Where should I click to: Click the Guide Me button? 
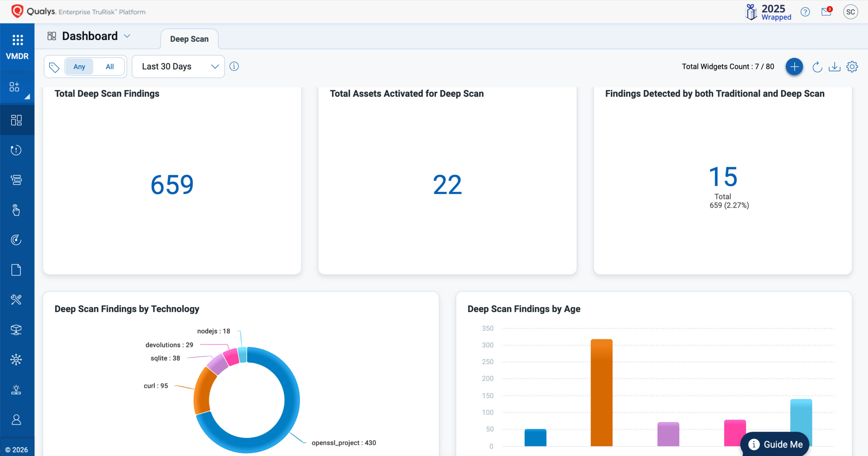[775, 444]
